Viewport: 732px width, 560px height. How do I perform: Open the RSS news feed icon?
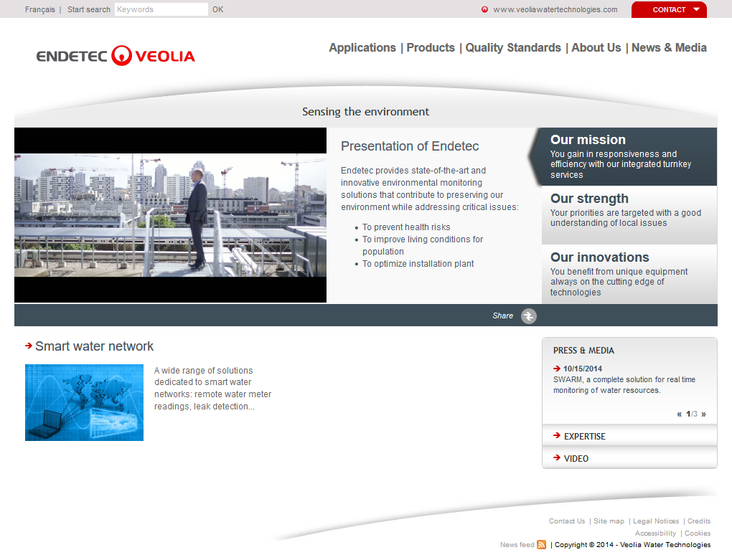coord(542,545)
